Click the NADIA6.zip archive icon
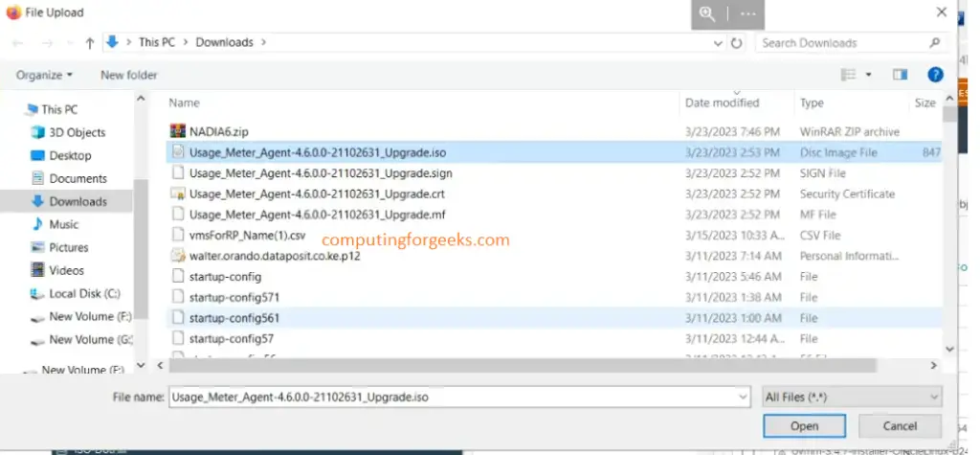The image size is (980, 455). point(178,131)
